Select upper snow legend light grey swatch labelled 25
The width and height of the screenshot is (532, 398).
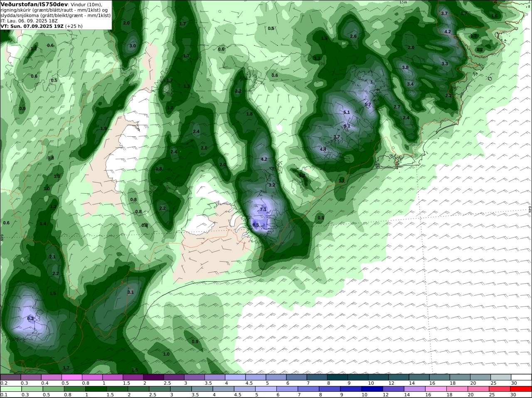(x=501, y=377)
